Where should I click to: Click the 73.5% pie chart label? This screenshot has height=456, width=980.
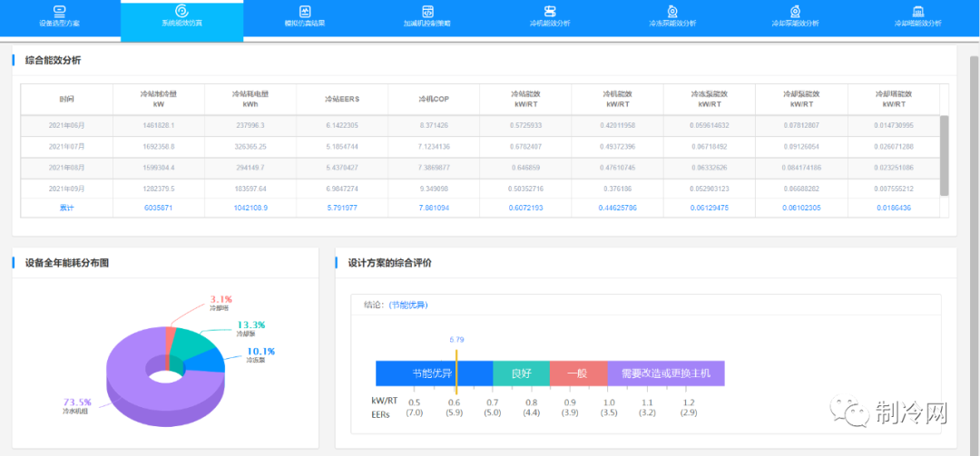pos(77,402)
